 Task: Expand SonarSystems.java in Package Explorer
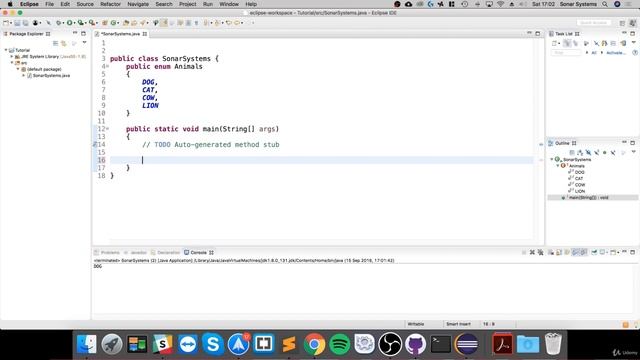pyautogui.click(x=24, y=76)
